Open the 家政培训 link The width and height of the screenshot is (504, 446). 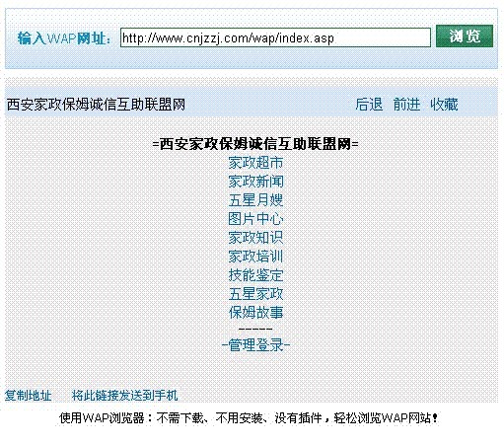click(255, 257)
